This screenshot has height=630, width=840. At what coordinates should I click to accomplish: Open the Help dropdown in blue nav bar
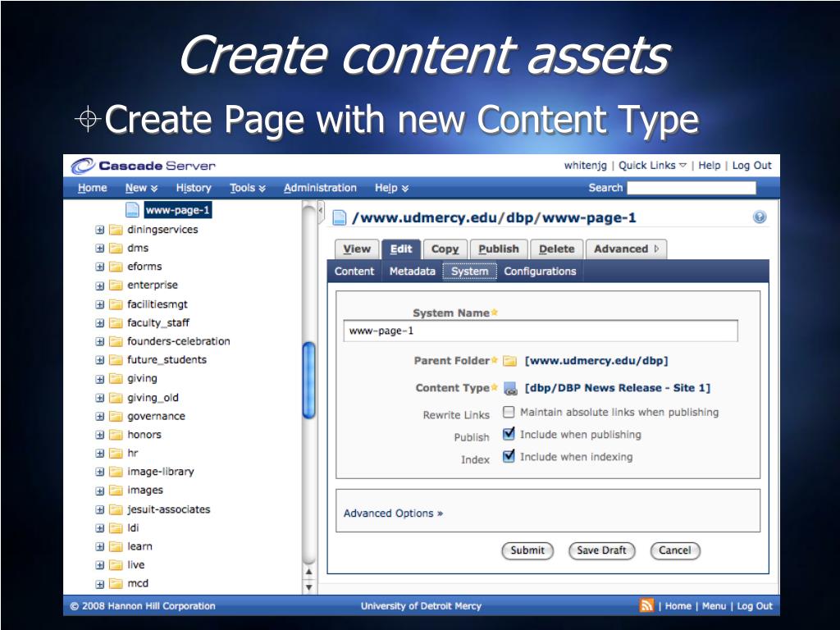click(x=391, y=188)
